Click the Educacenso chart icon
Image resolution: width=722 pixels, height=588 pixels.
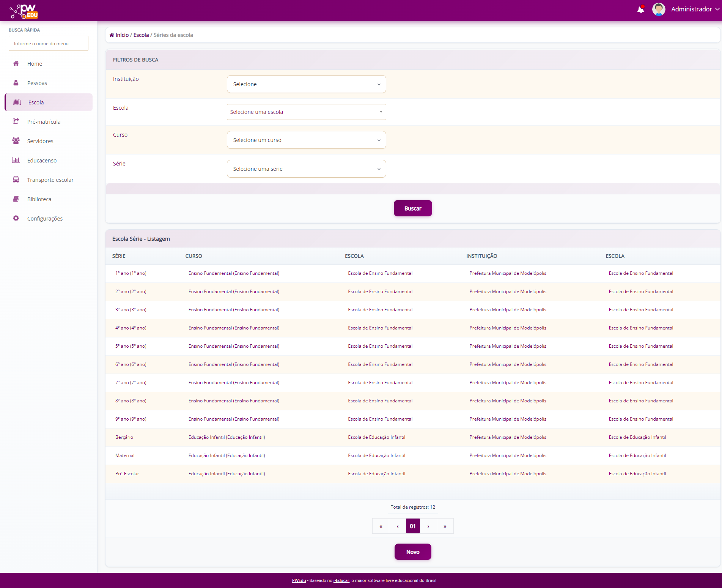tap(16, 160)
